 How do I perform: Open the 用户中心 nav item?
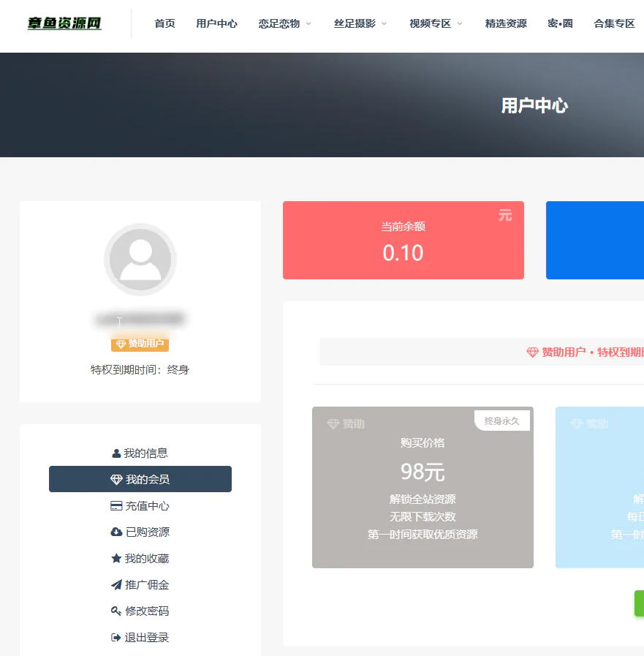[x=216, y=23]
